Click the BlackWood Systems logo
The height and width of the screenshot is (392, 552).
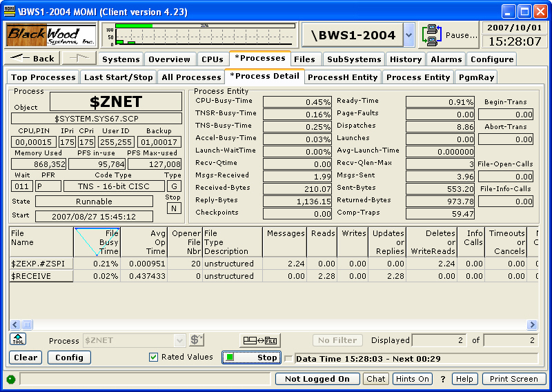51,35
